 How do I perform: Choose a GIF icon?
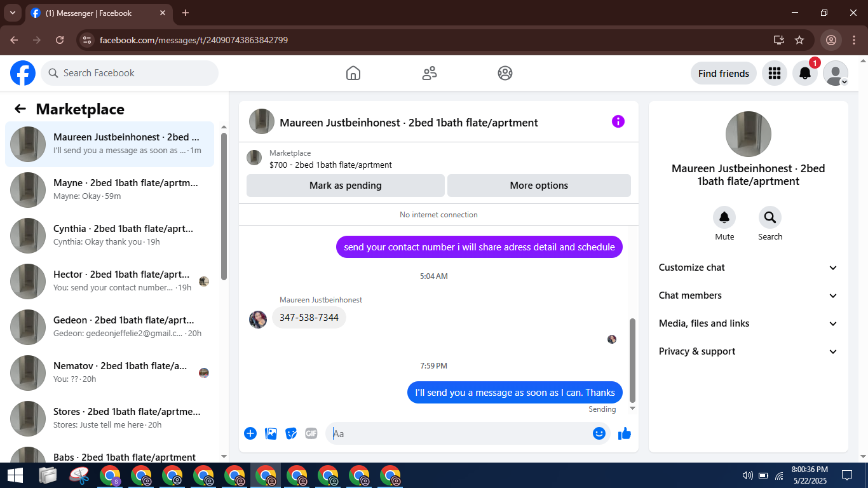(311, 433)
